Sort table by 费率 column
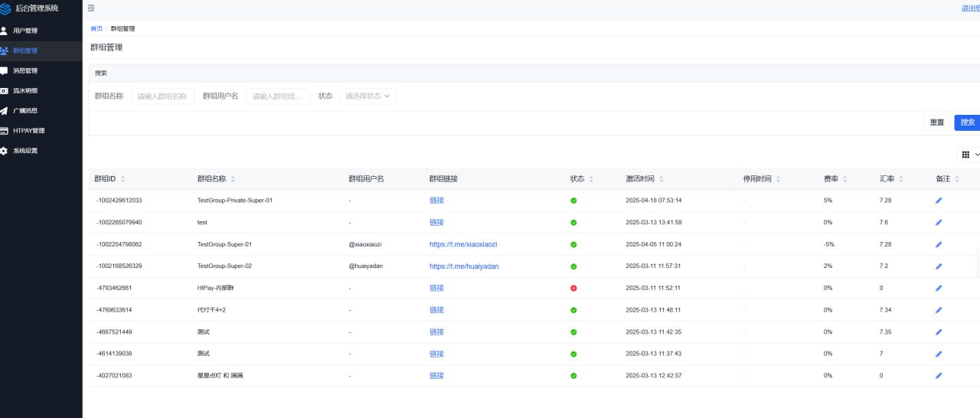 tap(845, 179)
